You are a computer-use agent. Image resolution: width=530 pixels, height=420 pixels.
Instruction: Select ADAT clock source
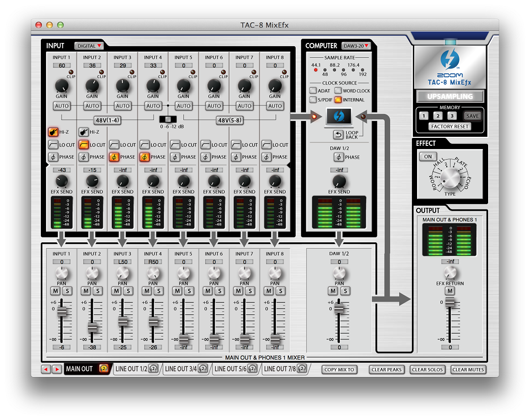tap(313, 91)
